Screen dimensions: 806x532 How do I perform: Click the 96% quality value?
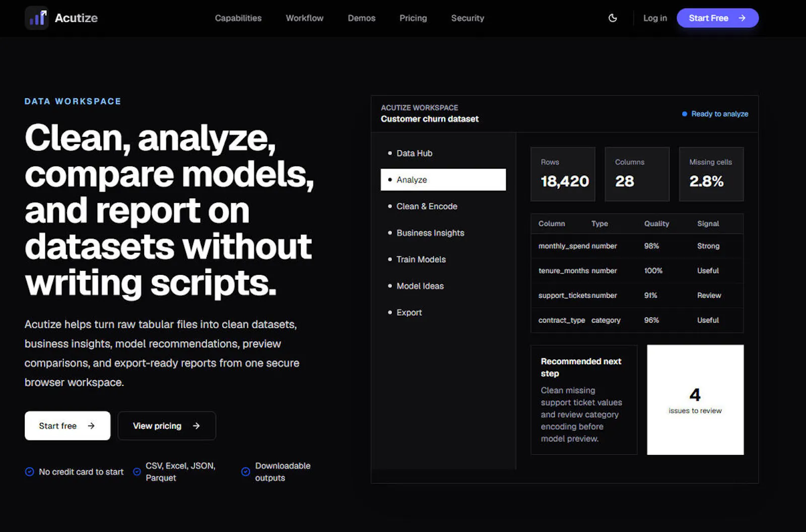pyautogui.click(x=651, y=320)
